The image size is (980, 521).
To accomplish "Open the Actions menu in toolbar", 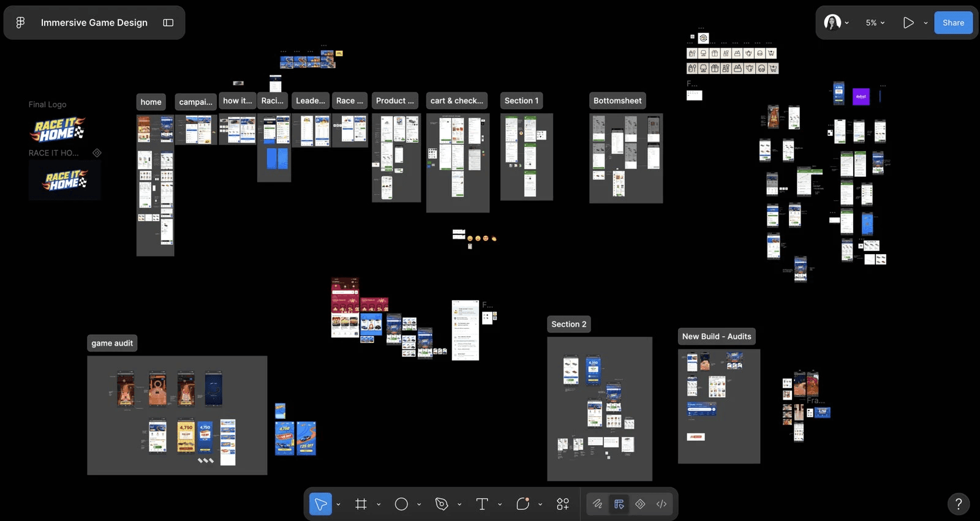I will (x=563, y=504).
